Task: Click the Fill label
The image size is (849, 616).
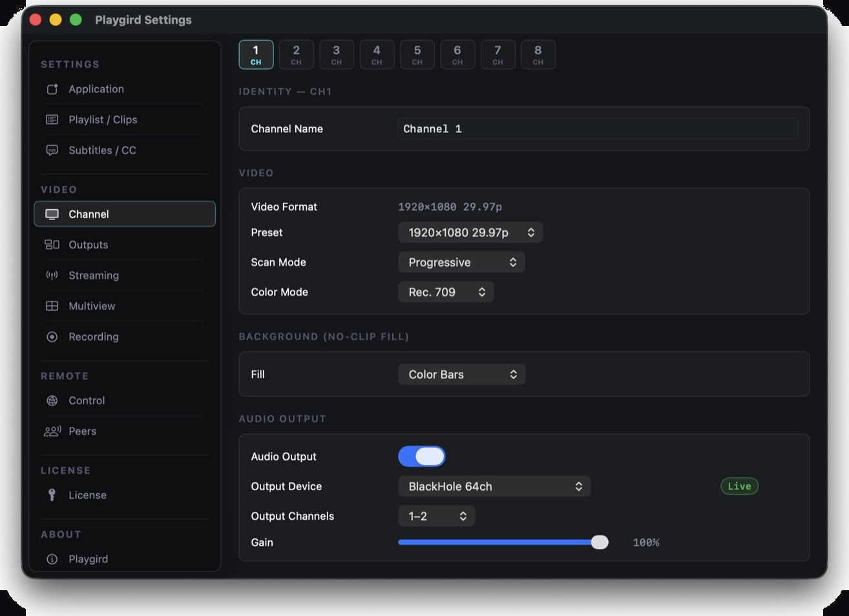Action: click(258, 375)
